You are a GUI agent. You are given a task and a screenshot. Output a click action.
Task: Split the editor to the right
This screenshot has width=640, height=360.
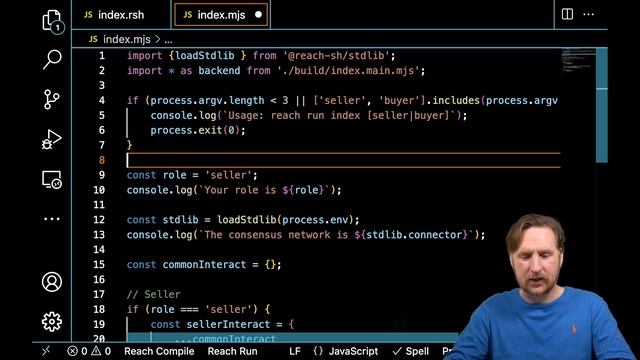[567, 14]
